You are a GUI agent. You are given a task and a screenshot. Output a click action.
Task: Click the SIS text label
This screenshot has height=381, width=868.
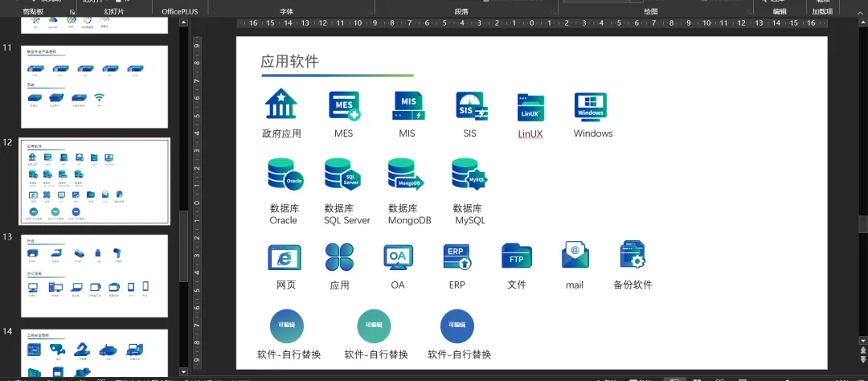(469, 133)
